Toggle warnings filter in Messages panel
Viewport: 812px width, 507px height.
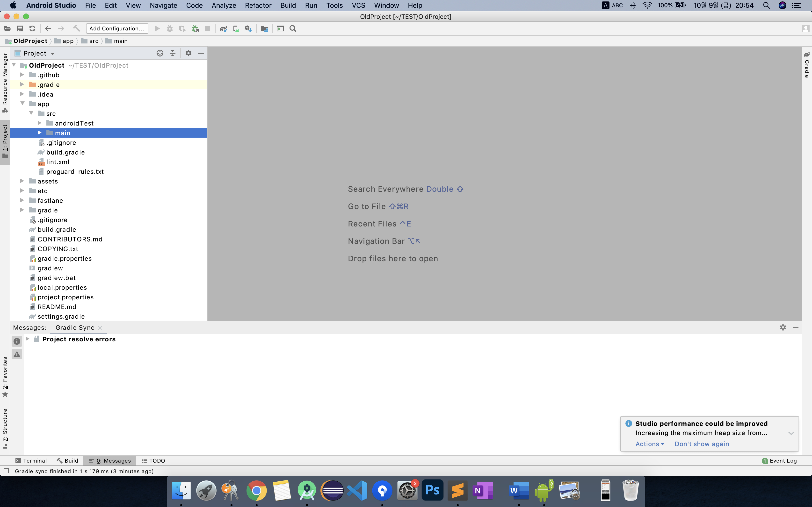(x=17, y=354)
